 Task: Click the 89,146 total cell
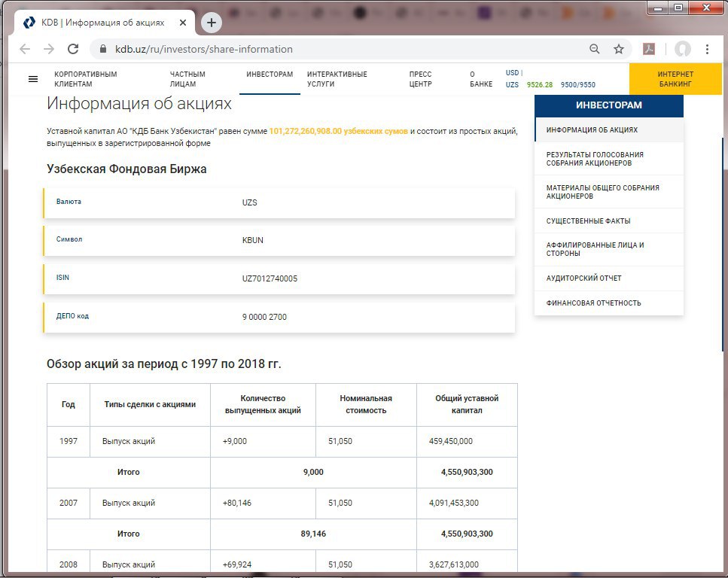(x=313, y=534)
